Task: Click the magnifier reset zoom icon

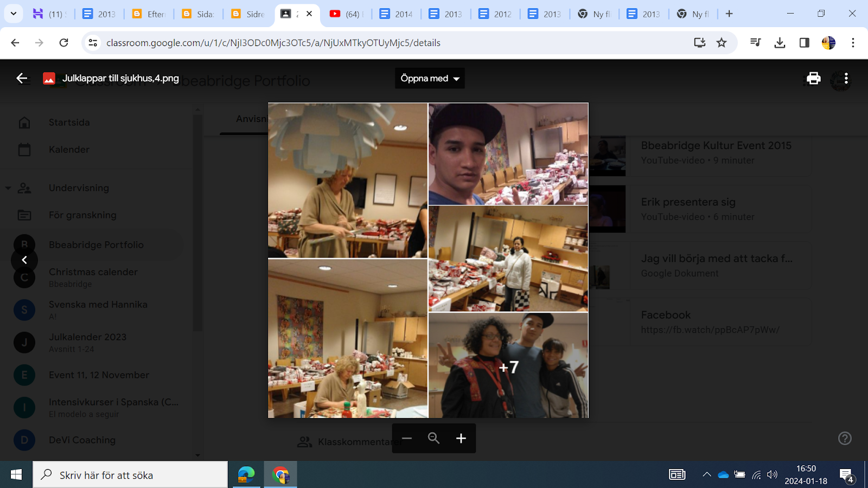Action: coord(433,438)
